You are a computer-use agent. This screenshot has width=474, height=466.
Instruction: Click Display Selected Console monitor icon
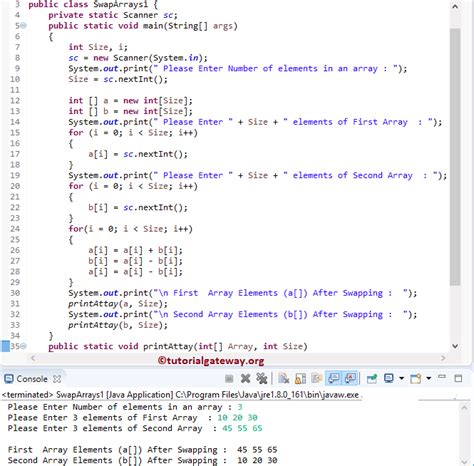tap(389, 378)
